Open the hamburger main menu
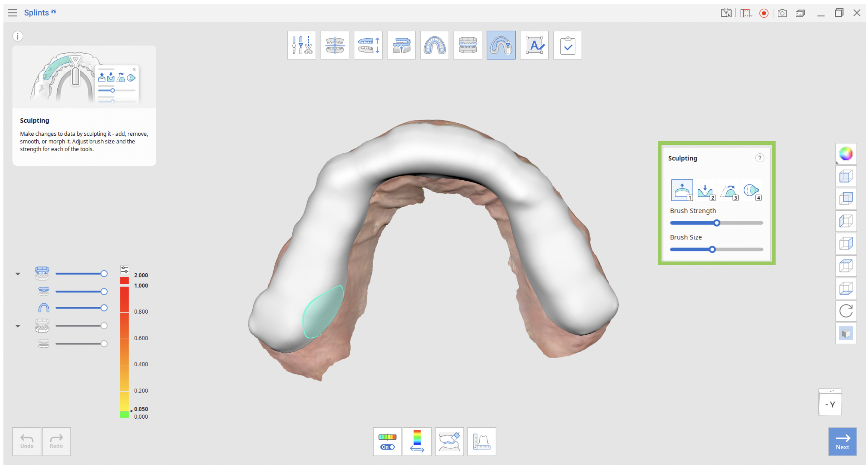This screenshot has width=868, height=467. (12, 13)
